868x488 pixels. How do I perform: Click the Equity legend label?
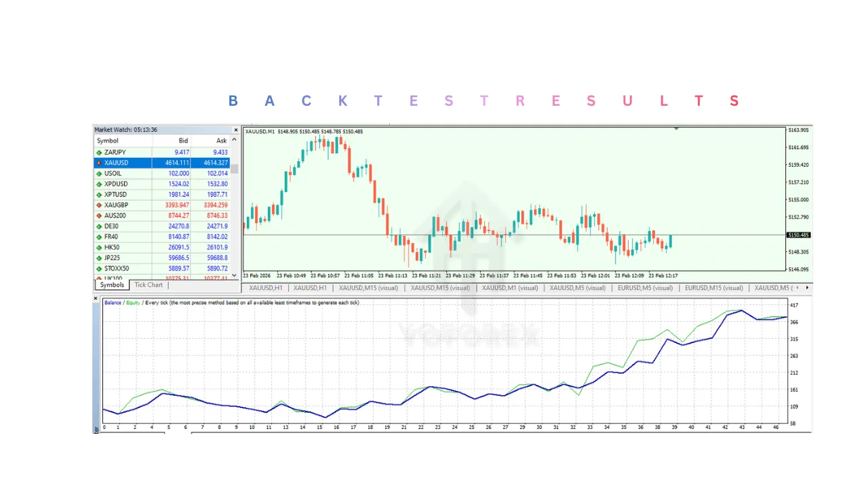tap(133, 303)
